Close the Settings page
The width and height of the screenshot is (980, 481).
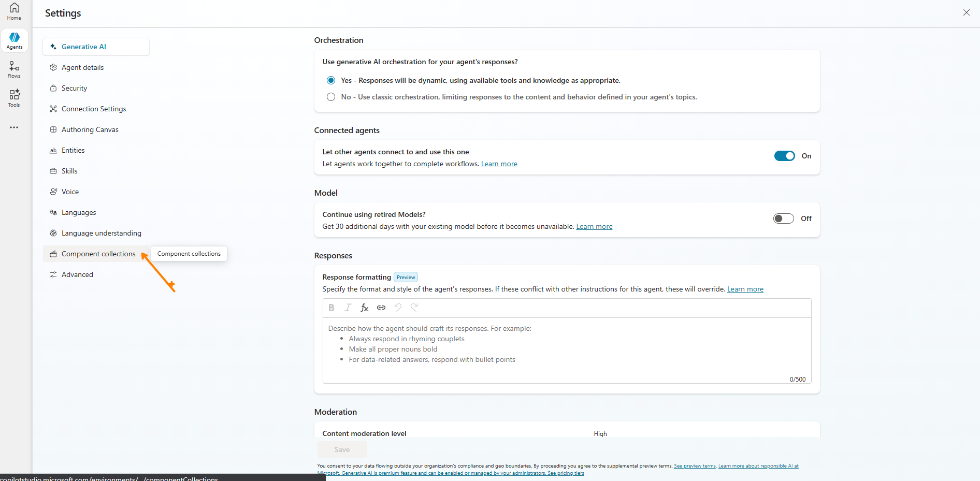pyautogui.click(x=967, y=12)
